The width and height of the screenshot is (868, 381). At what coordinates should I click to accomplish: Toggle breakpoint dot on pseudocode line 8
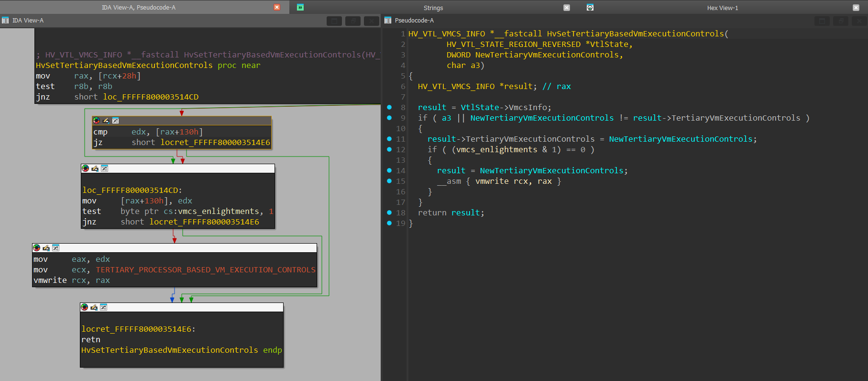pos(389,107)
